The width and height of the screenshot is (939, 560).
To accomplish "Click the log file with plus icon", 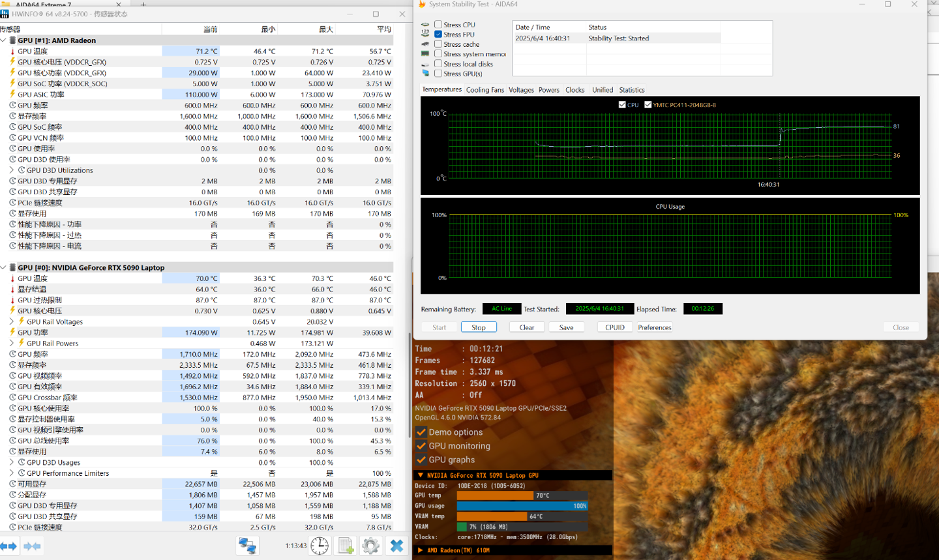I will pos(346,546).
